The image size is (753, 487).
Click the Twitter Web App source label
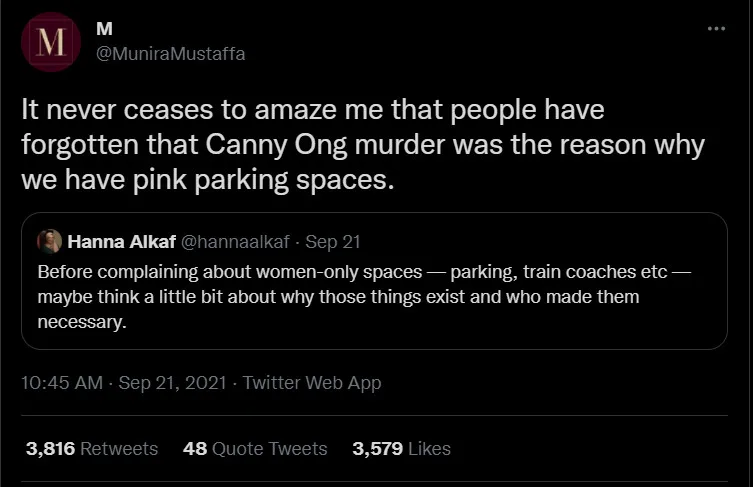click(x=312, y=382)
